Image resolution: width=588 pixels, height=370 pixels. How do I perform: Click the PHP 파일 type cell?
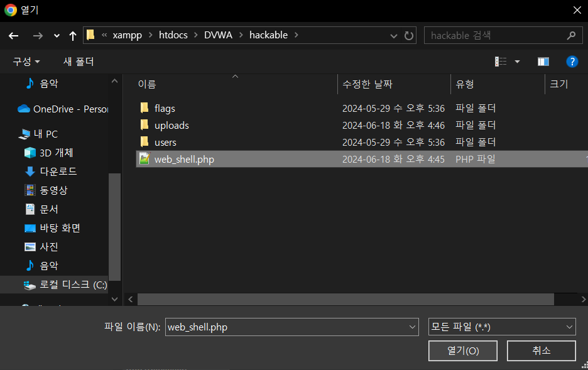(476, 159)
